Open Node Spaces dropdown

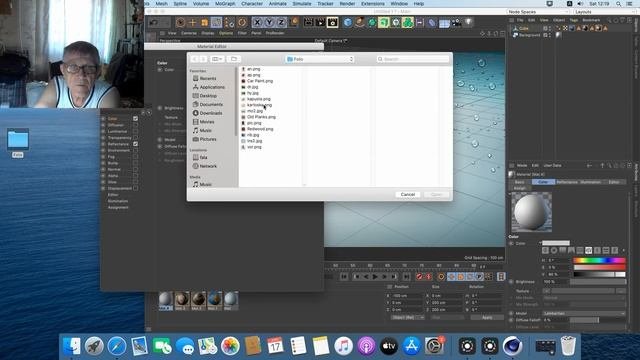click(538, 12)
